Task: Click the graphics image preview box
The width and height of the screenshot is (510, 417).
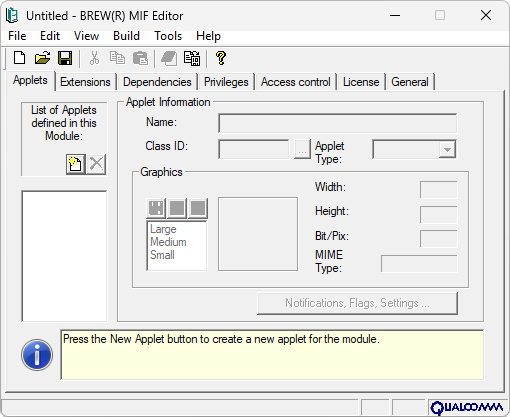Action: point(258,234)
